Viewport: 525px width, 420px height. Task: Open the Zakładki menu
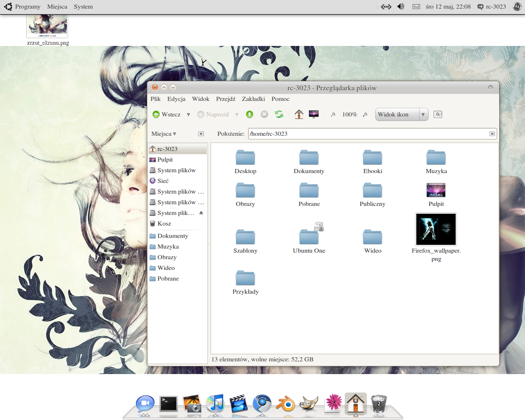point(253,99)
